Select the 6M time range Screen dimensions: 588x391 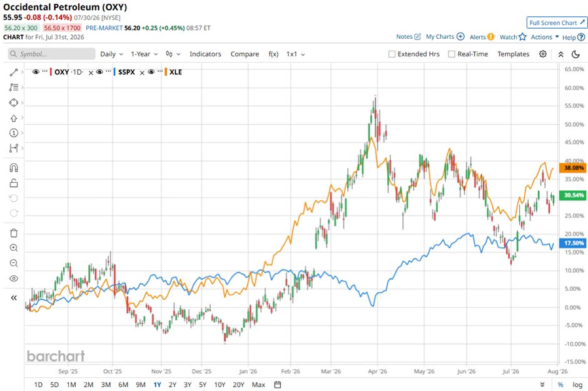point(123,385)
